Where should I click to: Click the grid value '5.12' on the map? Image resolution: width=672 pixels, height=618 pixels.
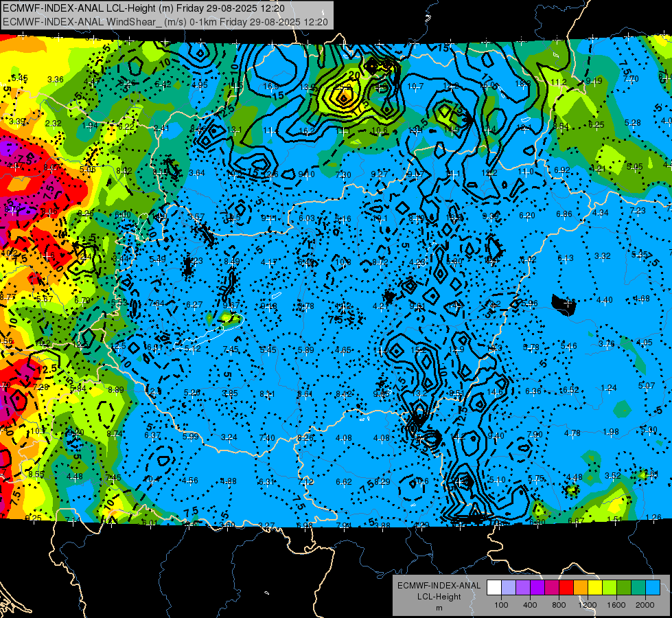192,349
